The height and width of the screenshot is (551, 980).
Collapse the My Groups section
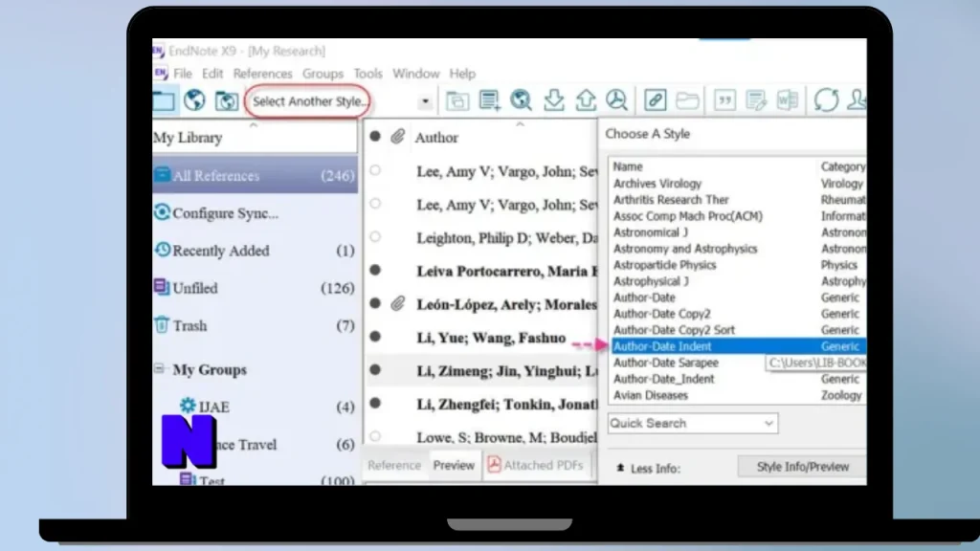click(x=159, y=368)
